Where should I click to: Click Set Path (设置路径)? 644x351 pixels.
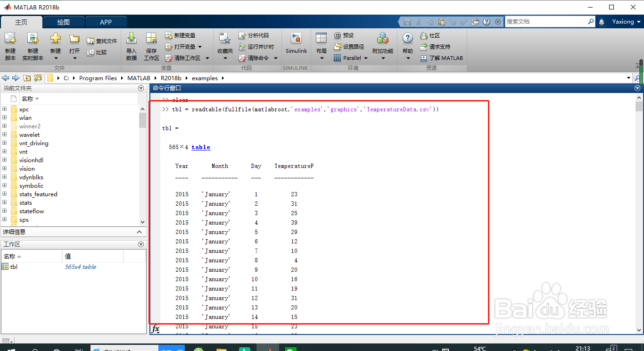349,47
